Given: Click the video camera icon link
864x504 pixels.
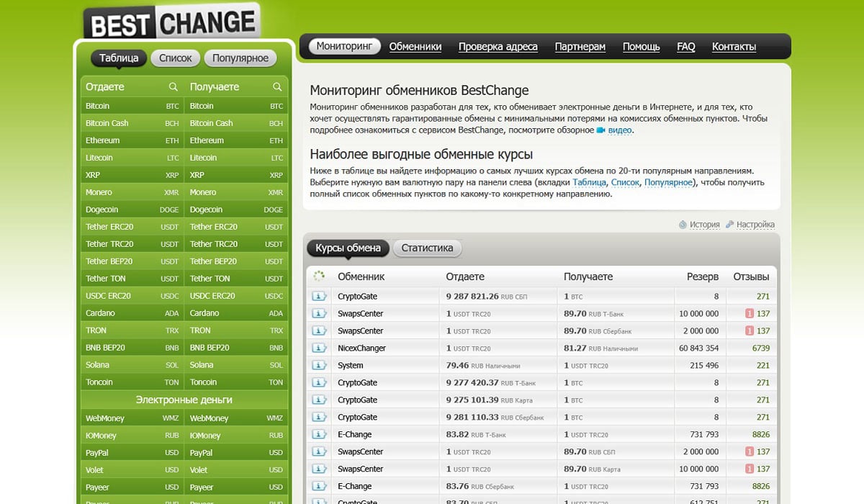Looking at the screenshot, I should coord(601,130).
